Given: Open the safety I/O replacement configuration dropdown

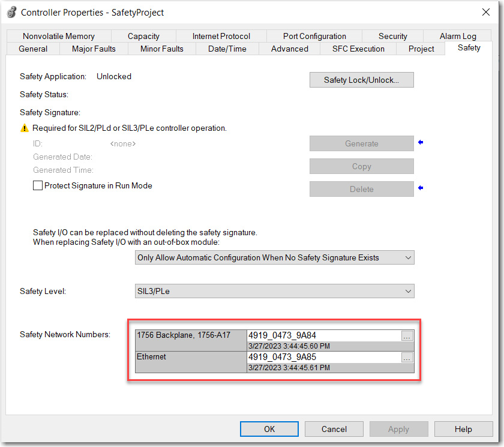Looking at the screenshot, I should [x=275, y=257].
